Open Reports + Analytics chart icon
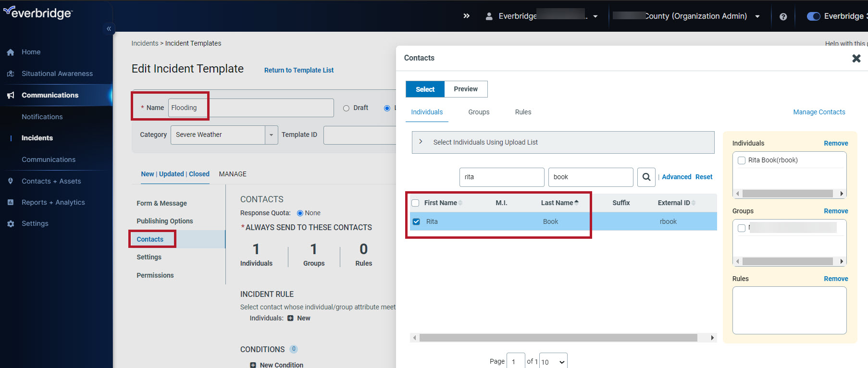Viewport: 868px width, 368px height. point(11,202)
